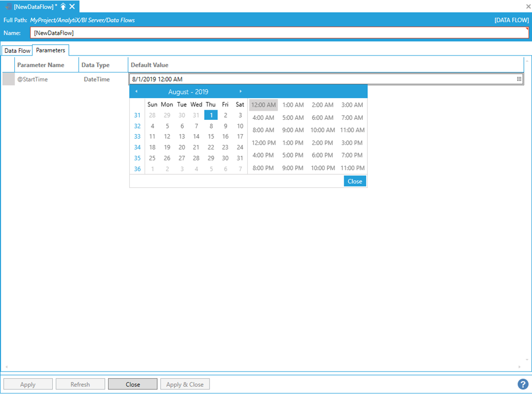
Task: Click the Refresh button
Action: point(80,384)
